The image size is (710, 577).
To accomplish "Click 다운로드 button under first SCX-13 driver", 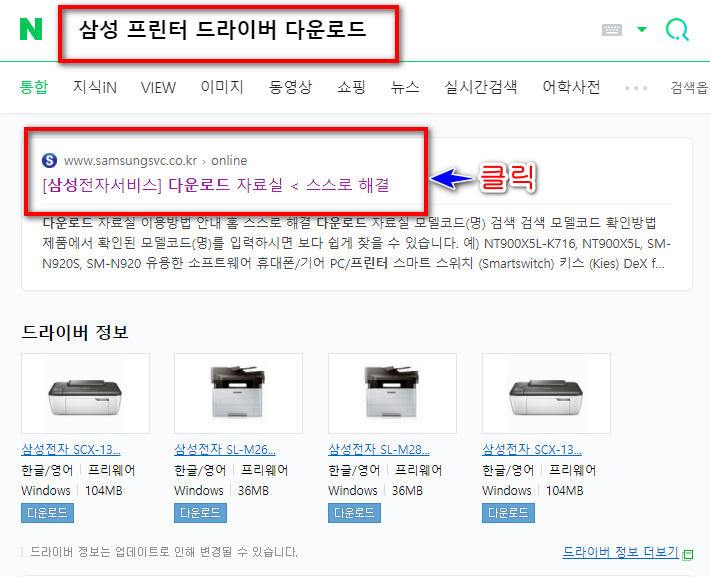I will pos(47,513).
